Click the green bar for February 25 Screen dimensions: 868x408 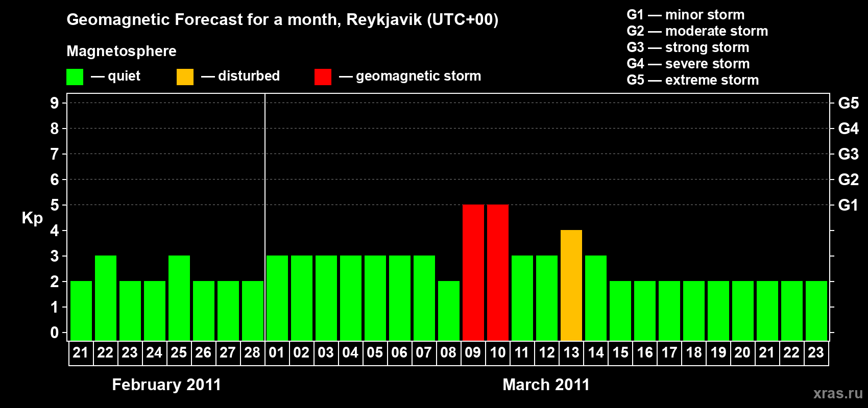[x=179, y=298]
